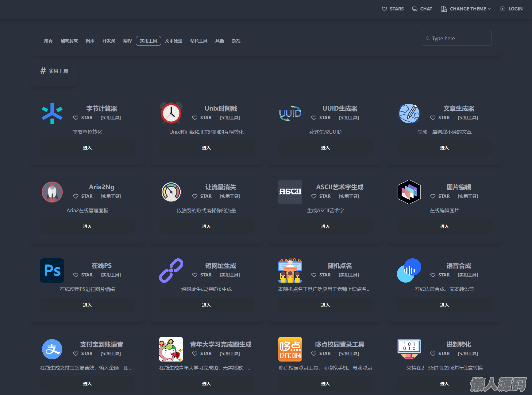Click the chat bubble icon in header
The width and height of the screenshot is (532, 395).
415,9
